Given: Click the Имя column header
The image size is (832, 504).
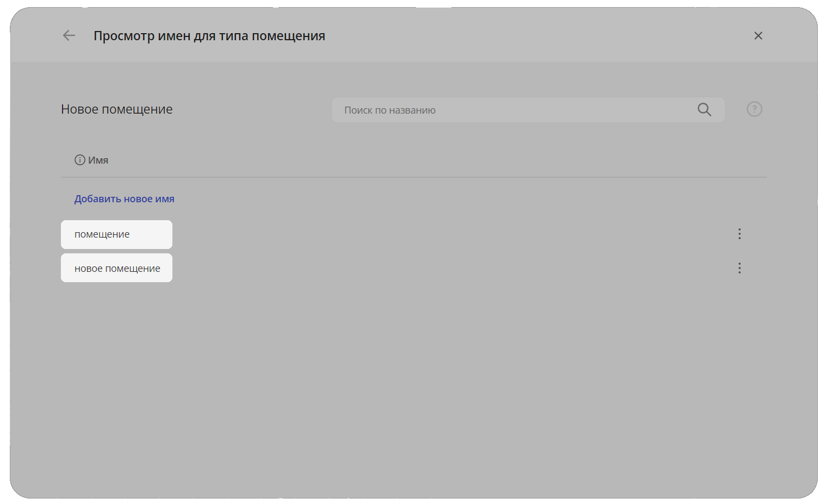Looking at the screenshot, I should point(98,160).
